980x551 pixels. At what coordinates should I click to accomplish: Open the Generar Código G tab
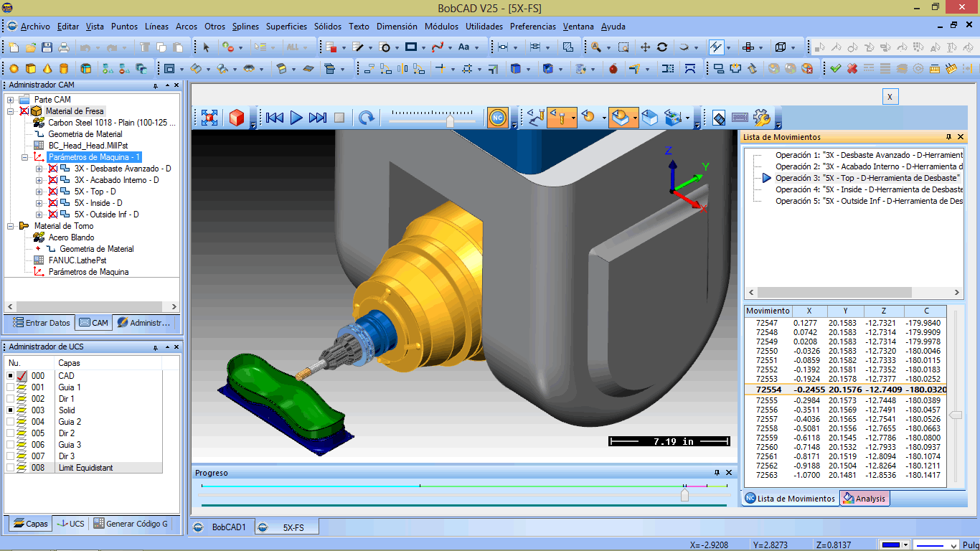click(131, 524)
